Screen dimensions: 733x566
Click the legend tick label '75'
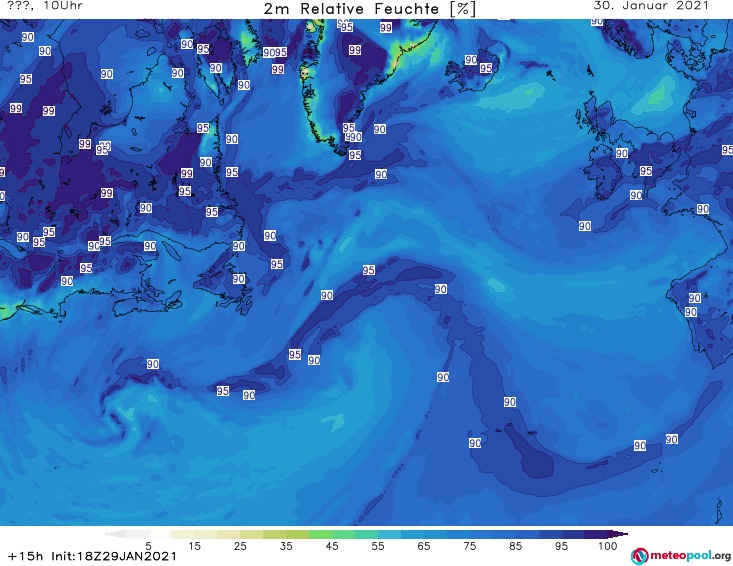coord(470,546)
